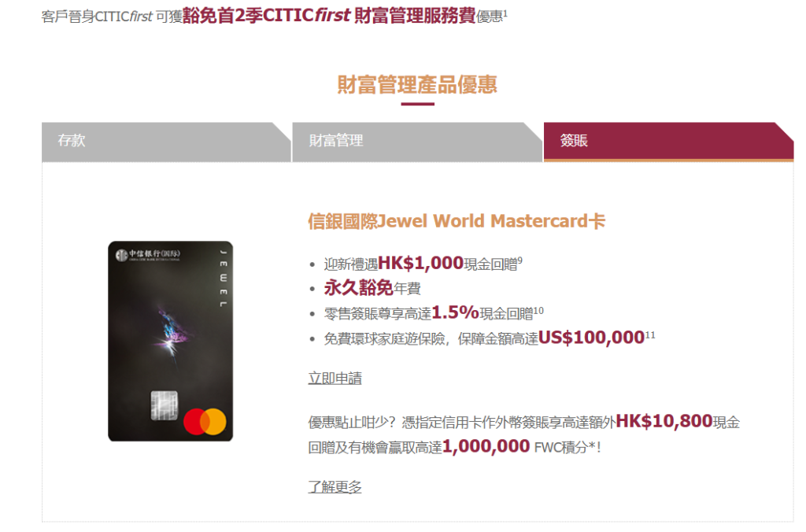Image resolution: width=806 pixels, height=532 pixels.
Task: Click the 財富管理產品優惠 section heading
Action: pos(417,85)
